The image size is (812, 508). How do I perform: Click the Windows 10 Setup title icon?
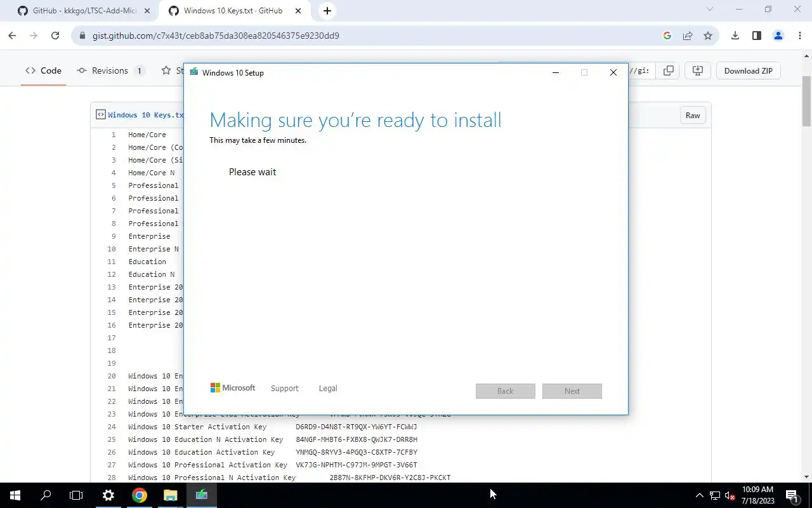[193, 72]
